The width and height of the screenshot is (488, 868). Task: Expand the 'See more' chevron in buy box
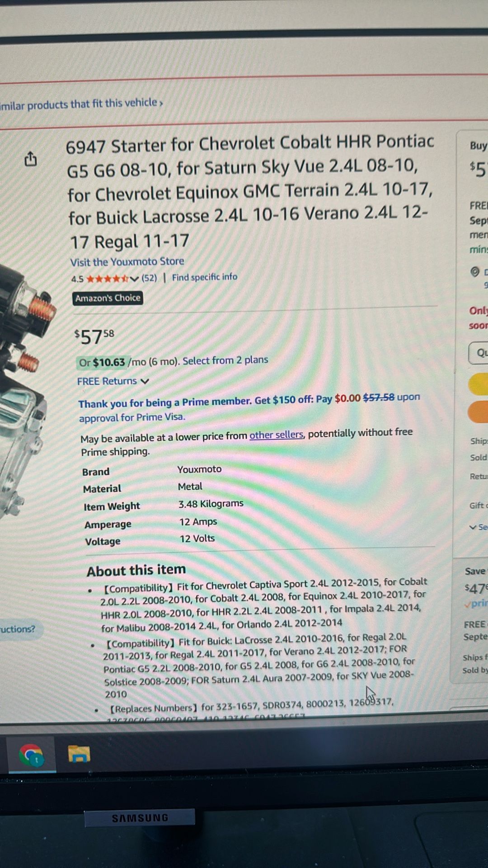[x=473, y=527]
